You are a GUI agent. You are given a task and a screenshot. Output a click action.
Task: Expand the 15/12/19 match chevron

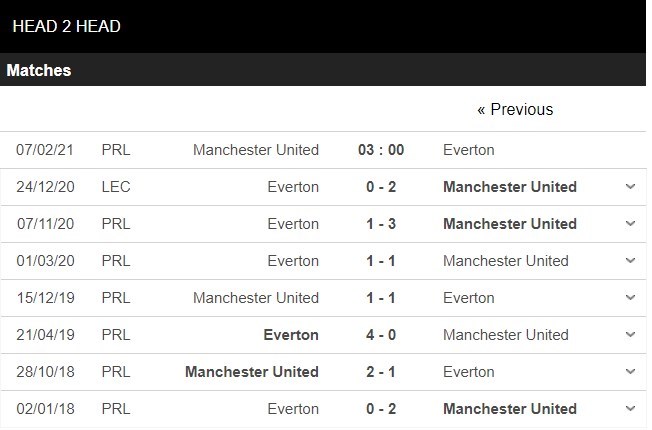click(x=629, y=298)
